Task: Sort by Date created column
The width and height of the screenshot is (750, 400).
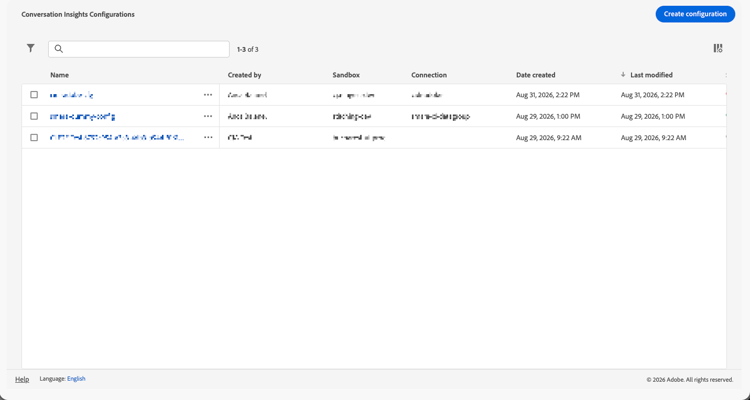Action: coord(536,75)
